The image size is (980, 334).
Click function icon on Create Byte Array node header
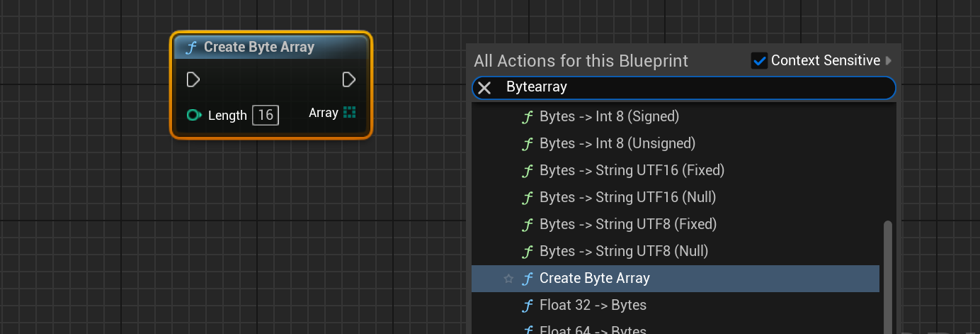pos(190,48)
